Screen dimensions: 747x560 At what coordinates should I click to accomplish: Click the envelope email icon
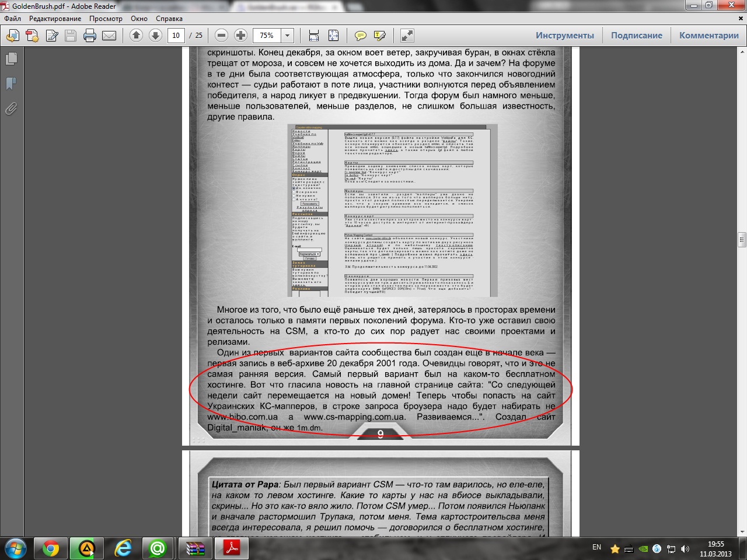point(109,36)
